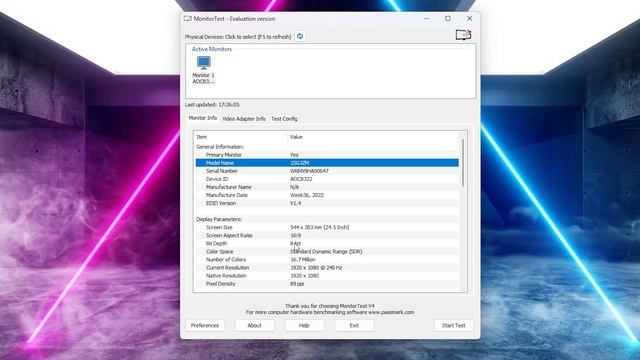Image resolution: width=640 pixels, height=360 pixels.
Task: Click the General Information heading
Action: [220, 147]
